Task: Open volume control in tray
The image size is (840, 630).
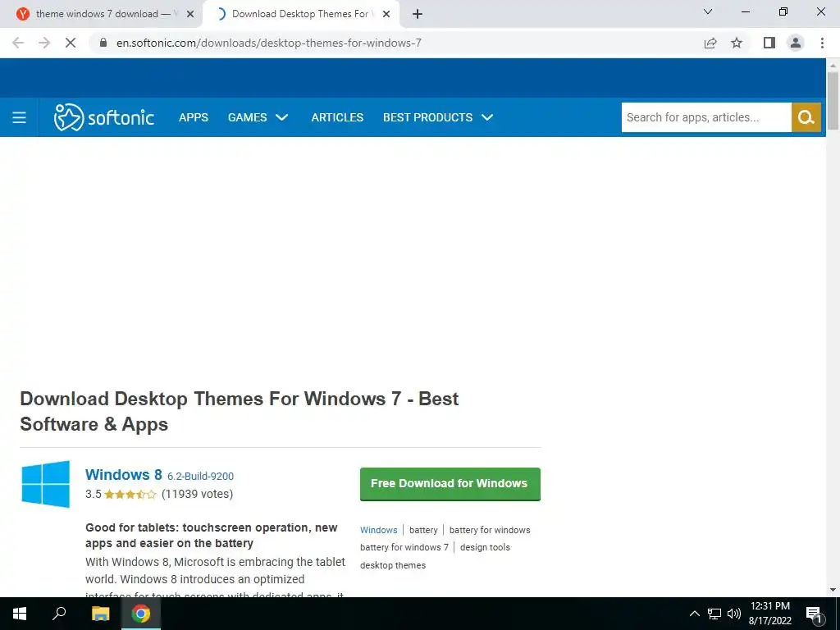Action: [734, 614]
